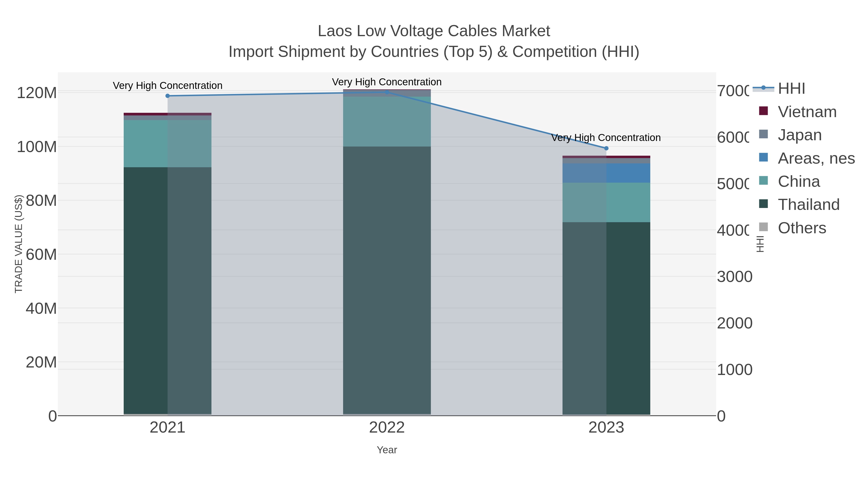Select the 2022 HHI data point
The height and width of the screenshot is (488, 868).
(x=387, y=92)
